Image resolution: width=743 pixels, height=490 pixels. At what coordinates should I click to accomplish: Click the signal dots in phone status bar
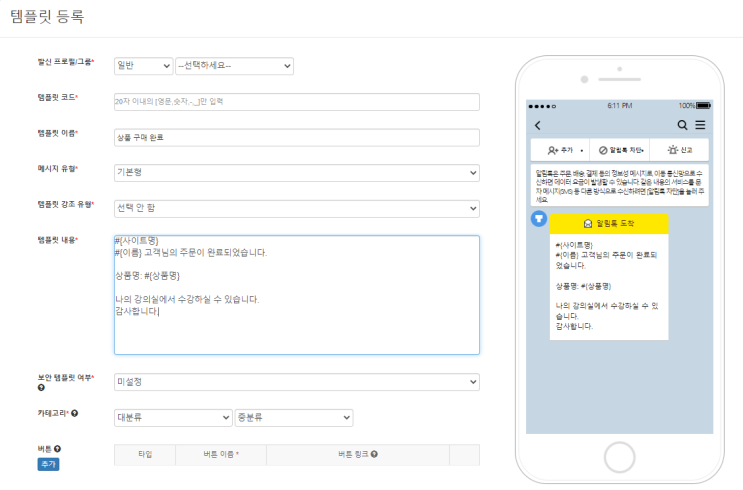tap(542, 106)
